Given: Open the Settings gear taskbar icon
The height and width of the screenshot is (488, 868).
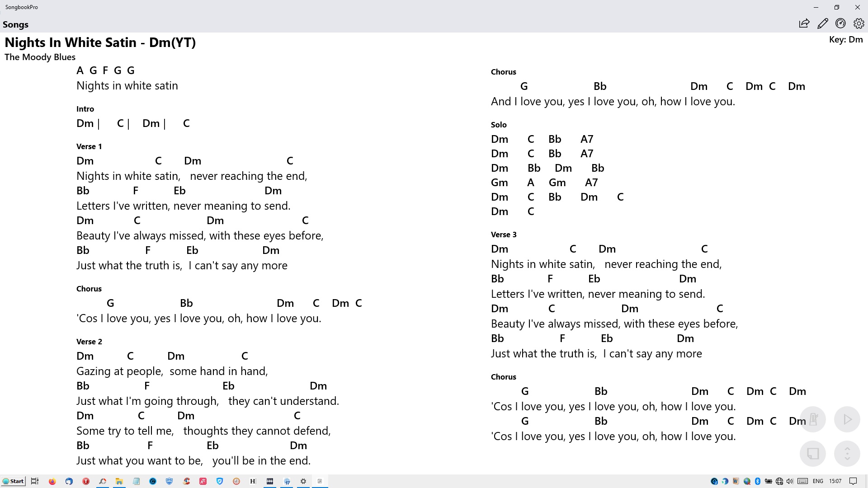Looking at the screenshot, I should pos(303,481).
